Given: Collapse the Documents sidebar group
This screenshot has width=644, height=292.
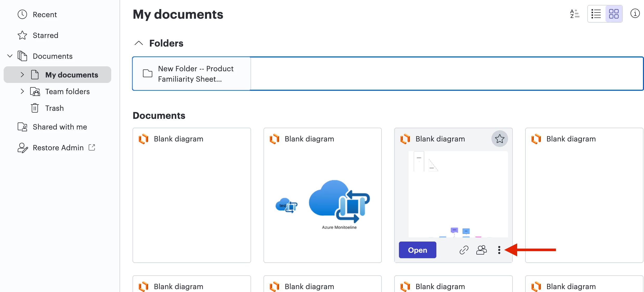Looking at the screenshot, I should [10, 56].
